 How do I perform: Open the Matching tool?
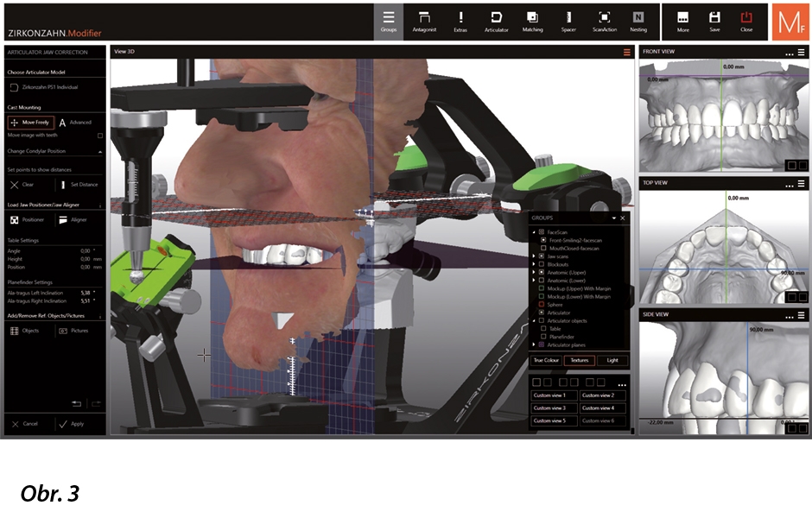click(532, 22)
